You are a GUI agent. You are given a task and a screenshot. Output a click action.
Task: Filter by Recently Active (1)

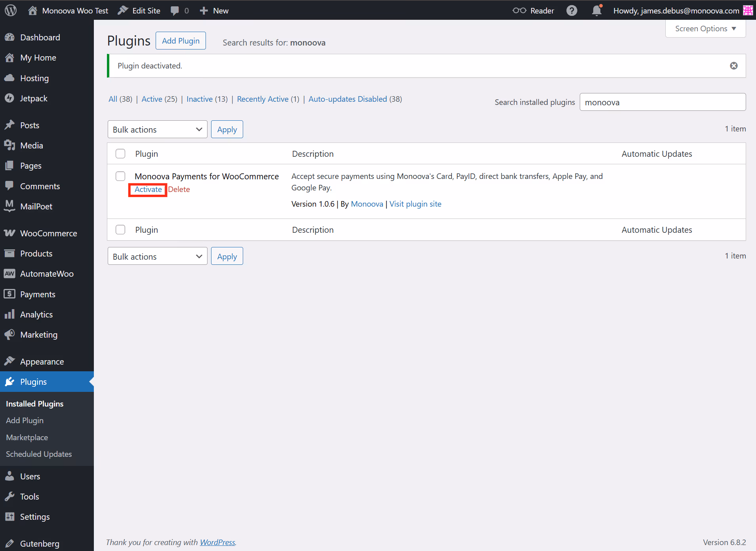click(x=268, y=99)
